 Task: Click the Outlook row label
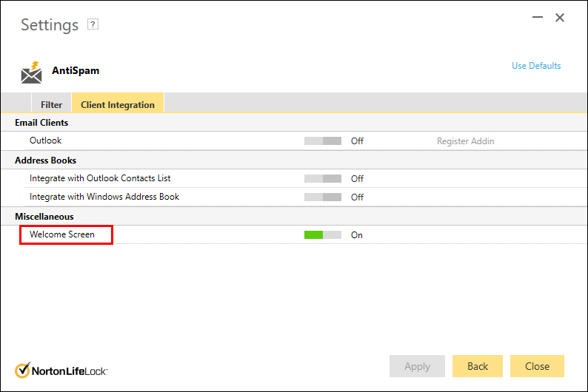point(45,141)
